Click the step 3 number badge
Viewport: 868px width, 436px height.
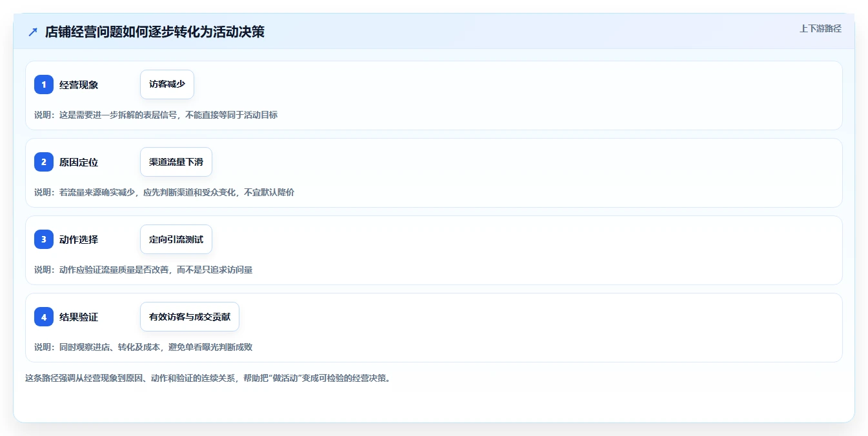(44, 239)
